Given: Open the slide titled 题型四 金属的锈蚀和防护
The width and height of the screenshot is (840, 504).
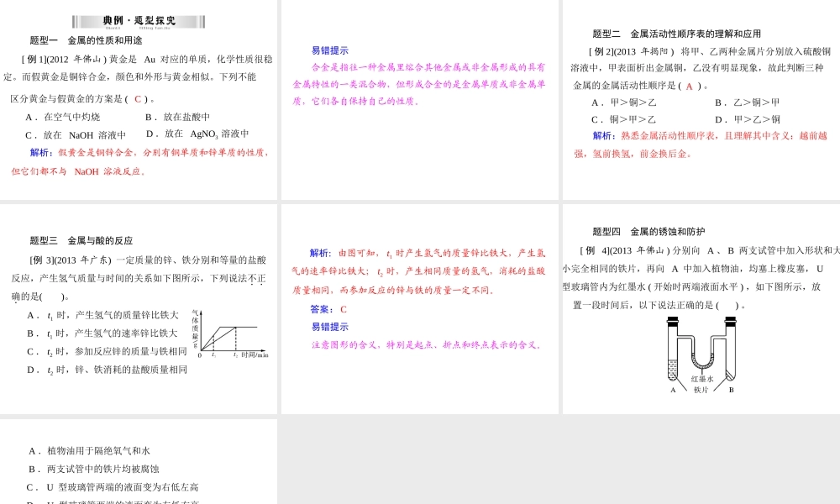Looking at the screenshot, I should [x=701, y=309].
